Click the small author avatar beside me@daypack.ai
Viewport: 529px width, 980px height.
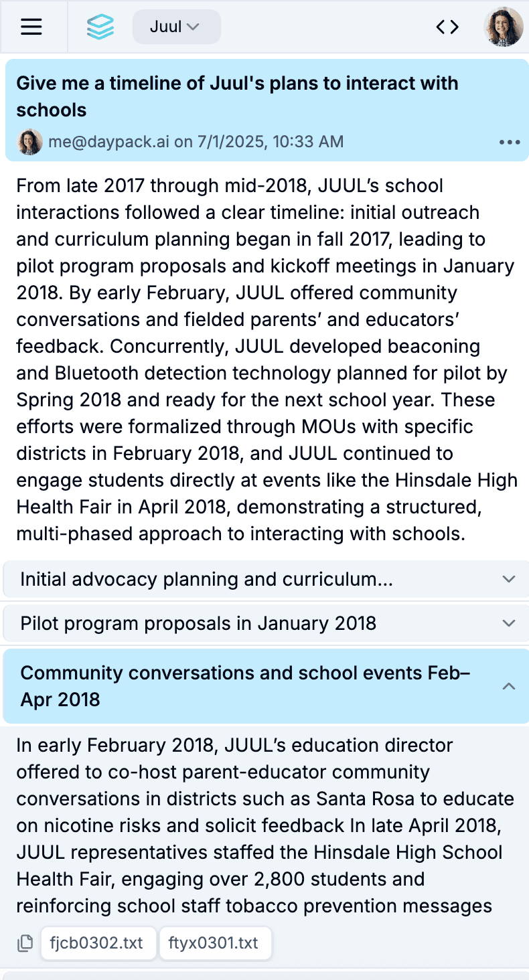(x=29, y=142)
